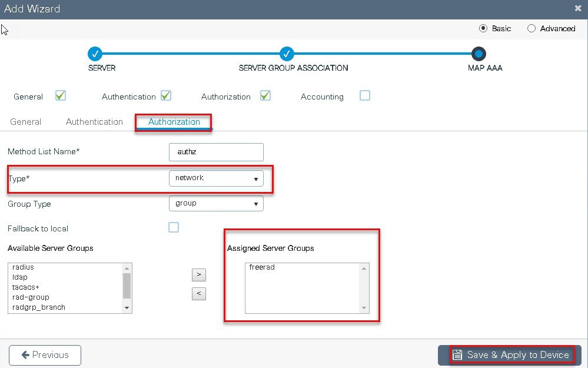The image size is (588, 368).
Task: Select radius in Available Server Groups
Action: click(x=24, y=267)
